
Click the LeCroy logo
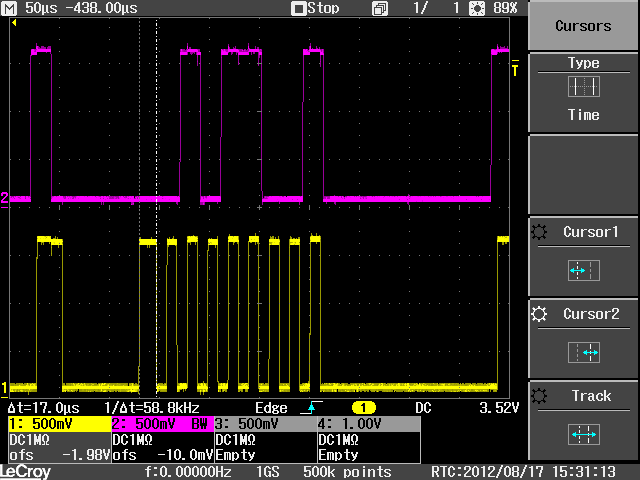pos(25,472)
